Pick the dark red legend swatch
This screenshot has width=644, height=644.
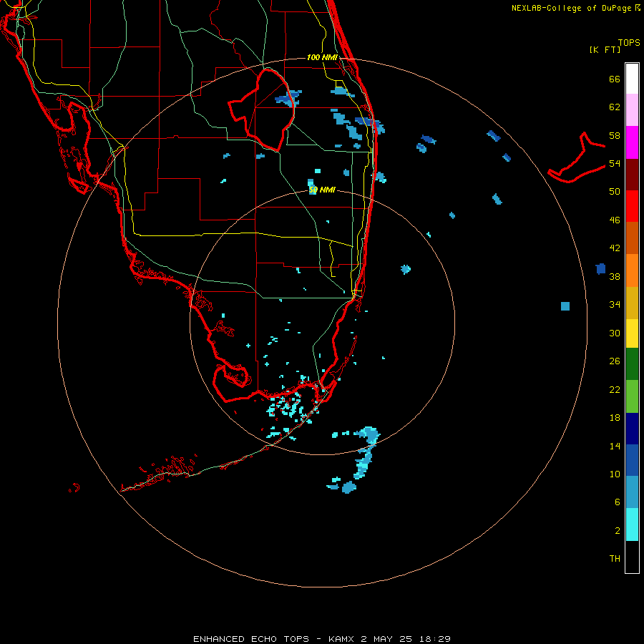tap(632, 174)
